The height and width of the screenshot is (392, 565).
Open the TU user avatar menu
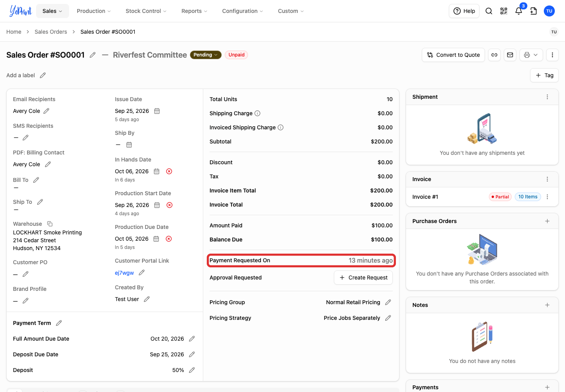tap(549, 11)
